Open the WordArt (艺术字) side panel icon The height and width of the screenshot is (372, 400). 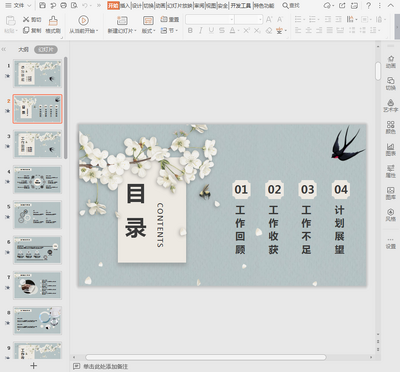click(391, 103)
